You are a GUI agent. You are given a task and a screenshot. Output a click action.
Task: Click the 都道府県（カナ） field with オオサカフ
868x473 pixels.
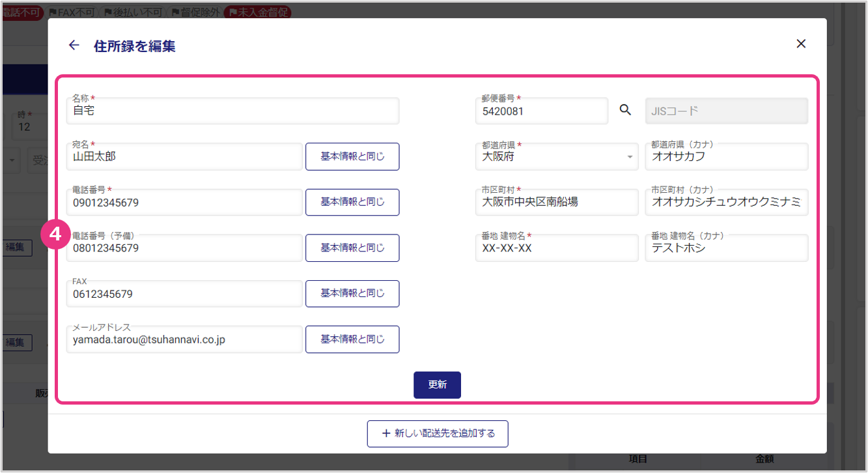click(726, 157)
